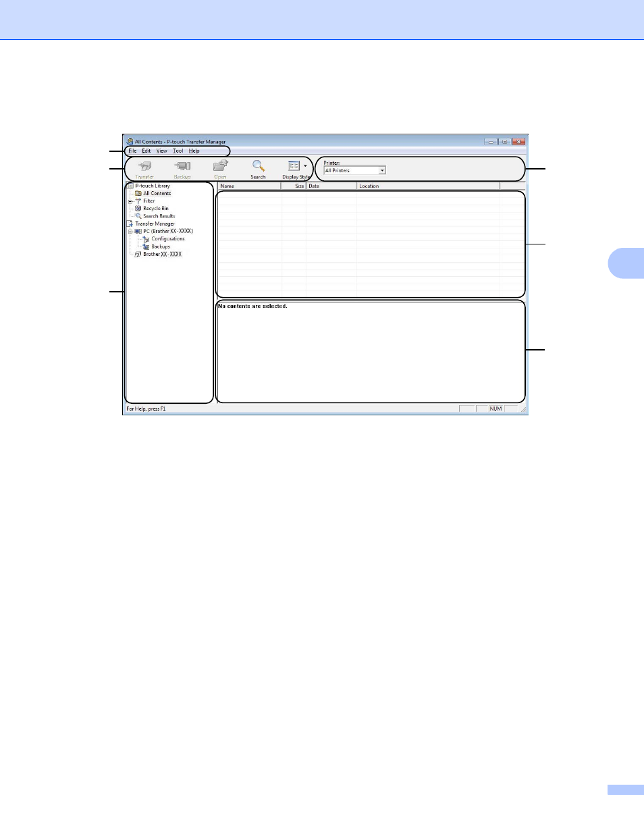Click the Transfer toolbar icon
Image resolution: width=644 pixels, height=834 pixels.
[144, 166]
